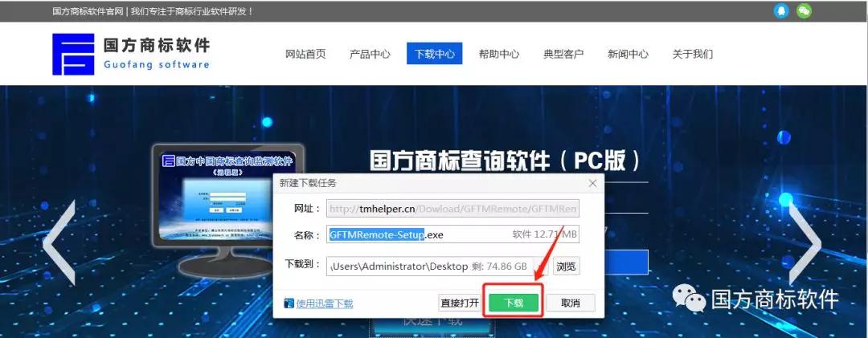Image resolution: width=868 pixels, height=338 pixels.
Task: Click the 取消 button
Action: click(570, 303)
